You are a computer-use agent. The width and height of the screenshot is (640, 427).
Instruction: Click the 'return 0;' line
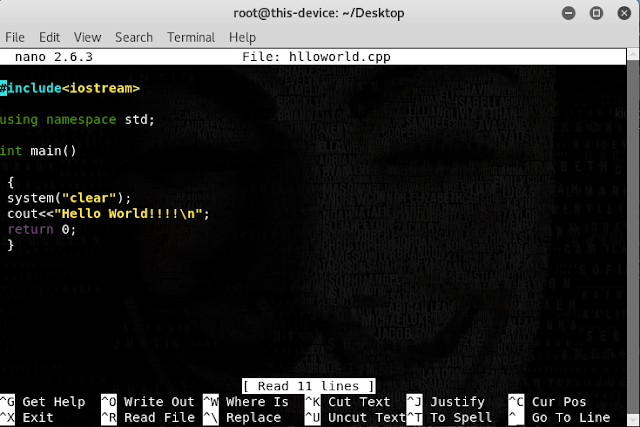point(42,229)
